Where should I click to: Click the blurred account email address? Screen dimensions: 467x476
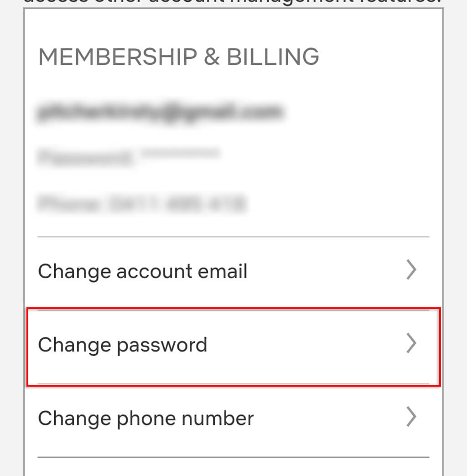pyautogui.click(x=159, y=112)
